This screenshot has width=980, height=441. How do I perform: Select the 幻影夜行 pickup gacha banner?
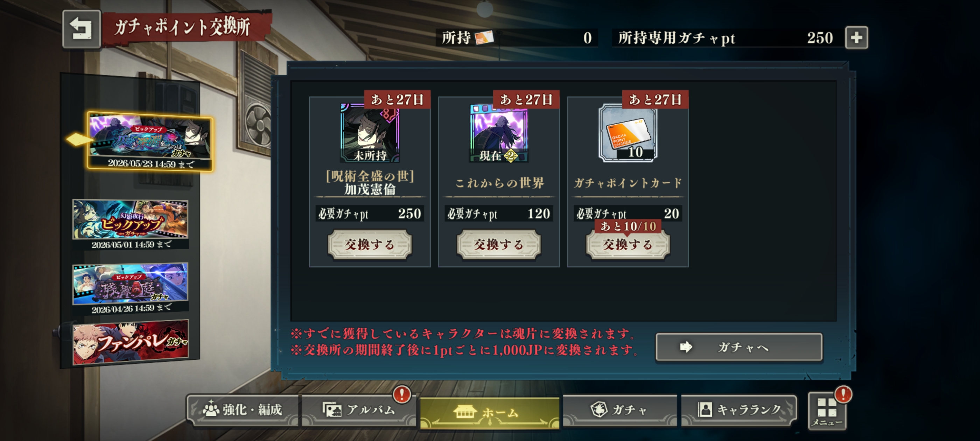pyautogui.click(x=131, y=224)
